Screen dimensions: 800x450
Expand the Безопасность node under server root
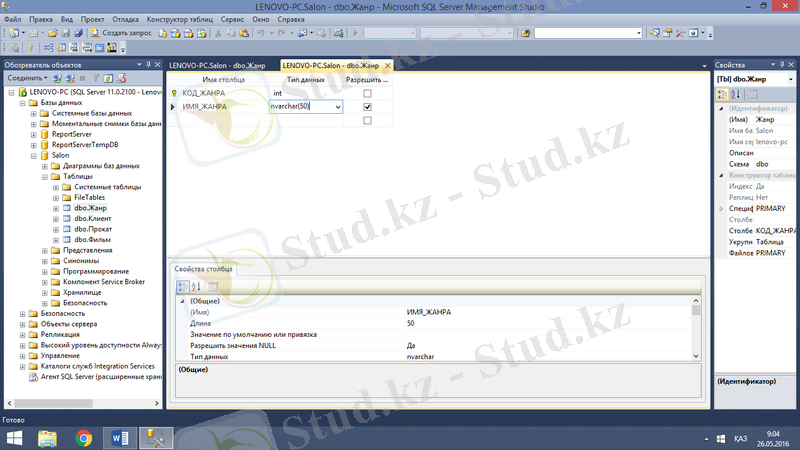coord(22,314)
